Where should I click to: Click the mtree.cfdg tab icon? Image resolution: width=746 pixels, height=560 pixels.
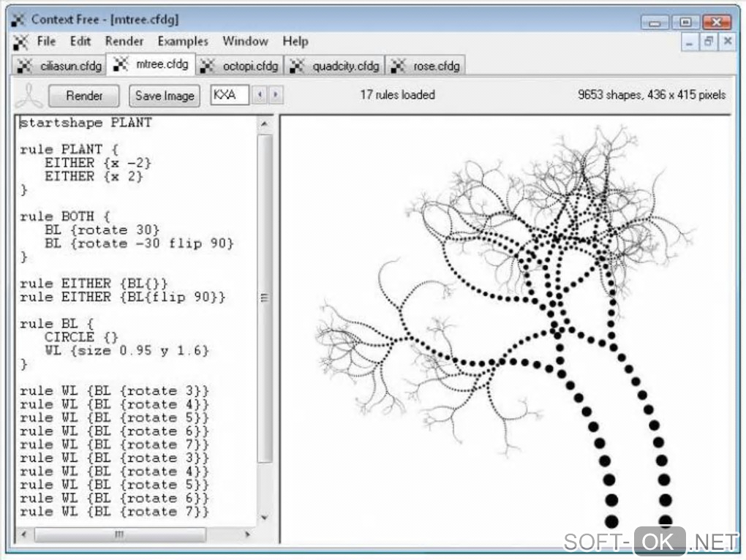(x=121, y=64)
